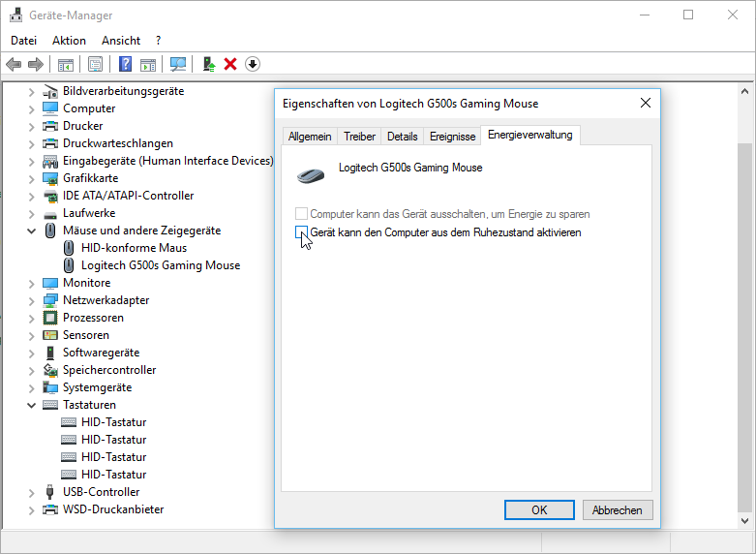The width and height of the screenshot is (756, 554).
Task: Open the ? help menu
Action: tap(158, 41)
